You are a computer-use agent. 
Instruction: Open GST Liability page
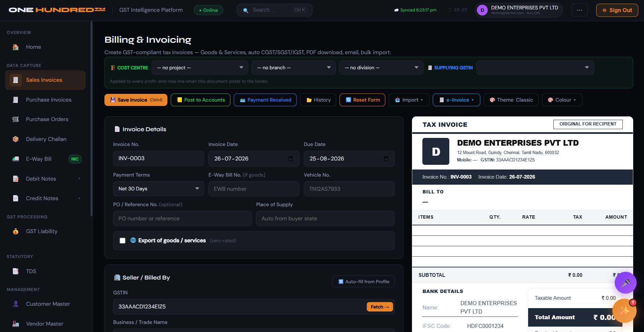45,231
